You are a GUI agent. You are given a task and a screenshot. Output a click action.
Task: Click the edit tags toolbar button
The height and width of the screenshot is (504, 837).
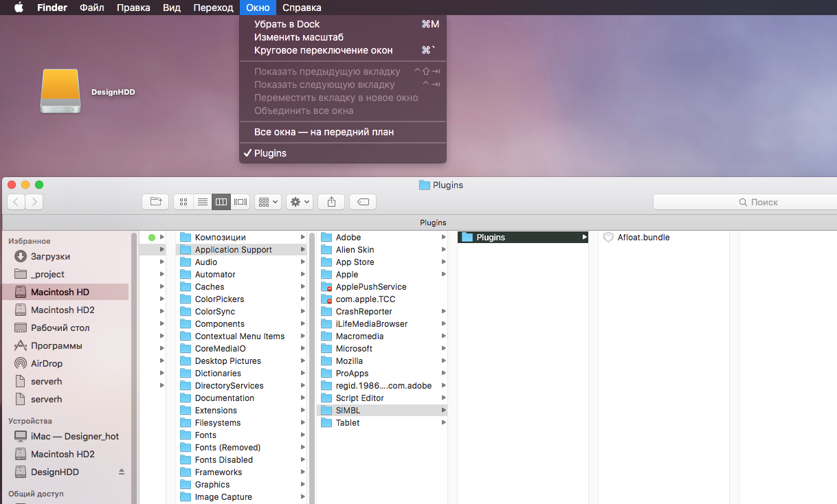[x=363, y=202]
